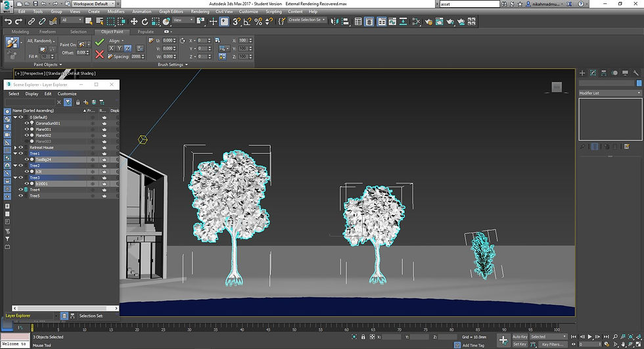The width and height of the screenshot is (644, 349).
Task: Toggle Auto Key animation mode
Action: click(520, 337)
